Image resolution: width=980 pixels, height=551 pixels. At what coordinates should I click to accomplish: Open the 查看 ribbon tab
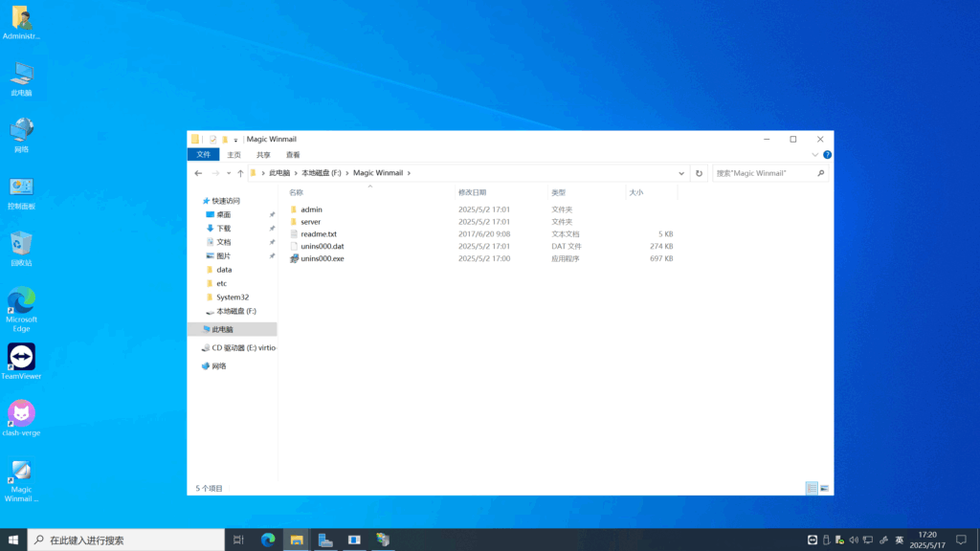(293, 155)
